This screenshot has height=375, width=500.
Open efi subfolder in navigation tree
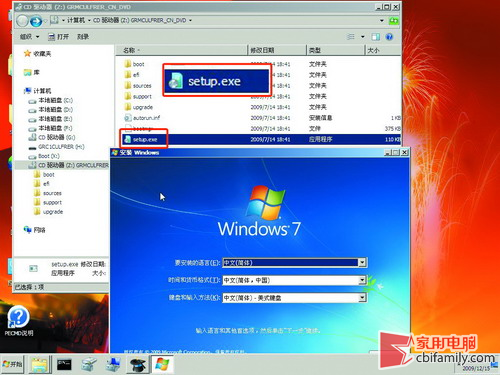pyautogui.click(x=42, y=184)
